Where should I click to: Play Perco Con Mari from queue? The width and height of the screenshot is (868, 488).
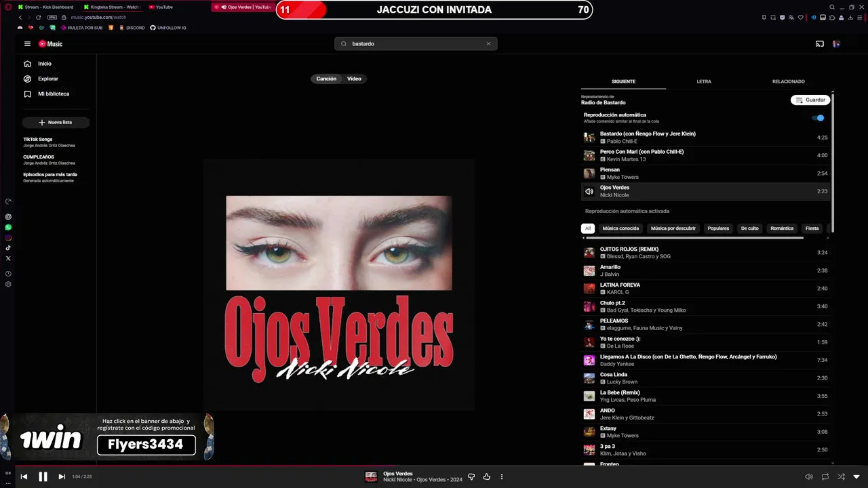coord(705,155)
